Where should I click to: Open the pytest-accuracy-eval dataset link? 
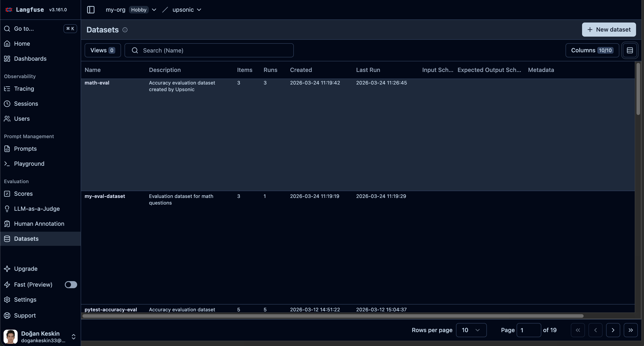[x=110, y=310]
